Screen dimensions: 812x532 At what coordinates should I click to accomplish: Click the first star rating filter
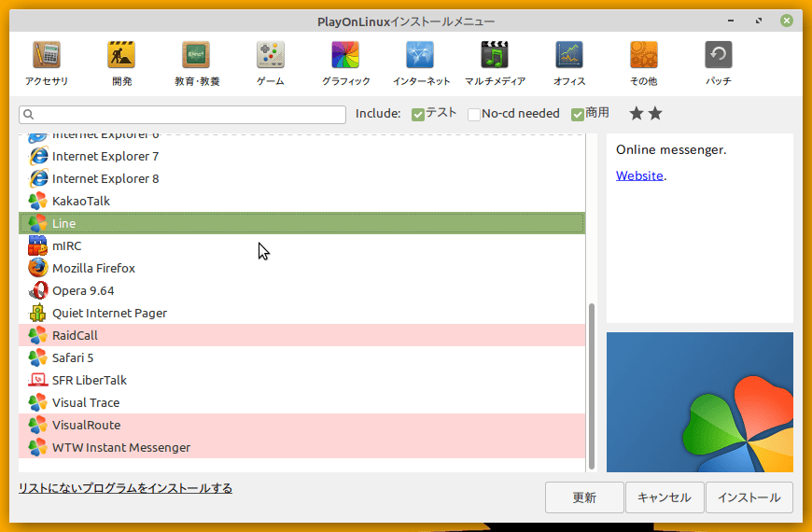click(x=637, y=113)
